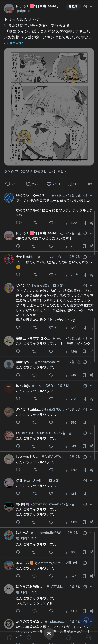Click the Grok icon on the main post
Viewport: 98px width, 644px height.
tap(85, 7)
